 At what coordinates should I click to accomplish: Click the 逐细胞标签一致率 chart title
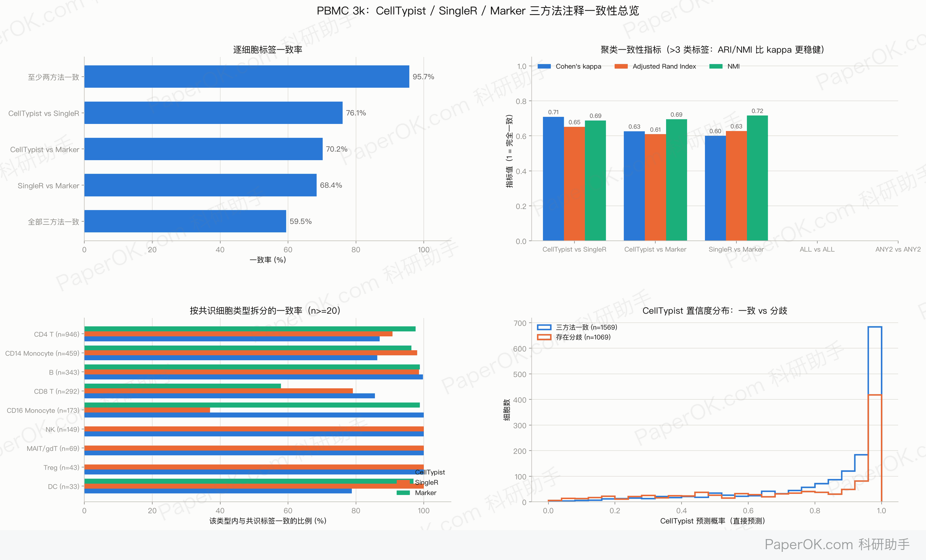click(268, 50)
